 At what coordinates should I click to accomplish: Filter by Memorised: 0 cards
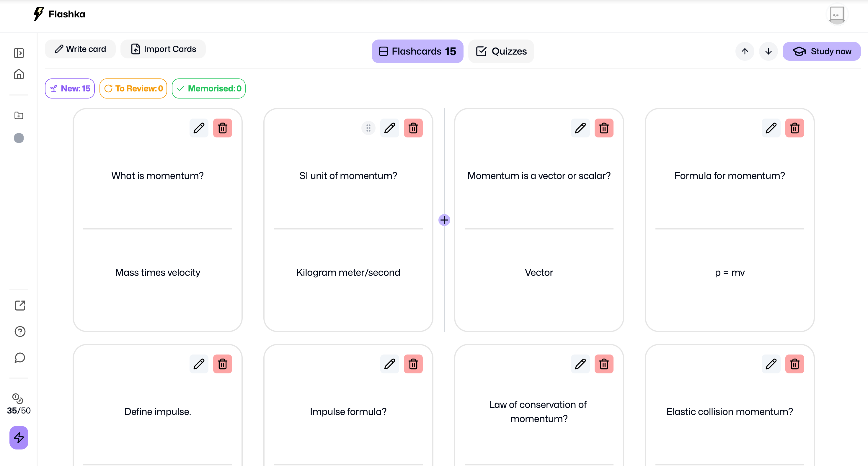(208, 88)
